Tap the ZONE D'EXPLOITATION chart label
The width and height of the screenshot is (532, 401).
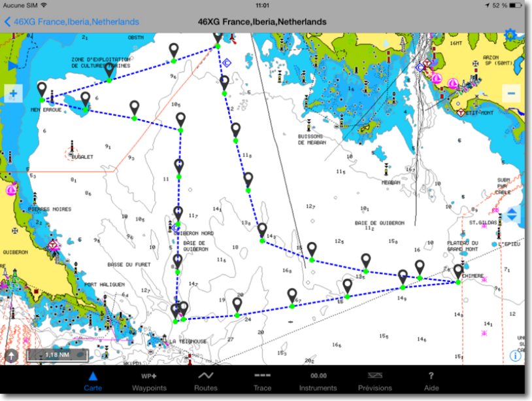tap(101, 63)
